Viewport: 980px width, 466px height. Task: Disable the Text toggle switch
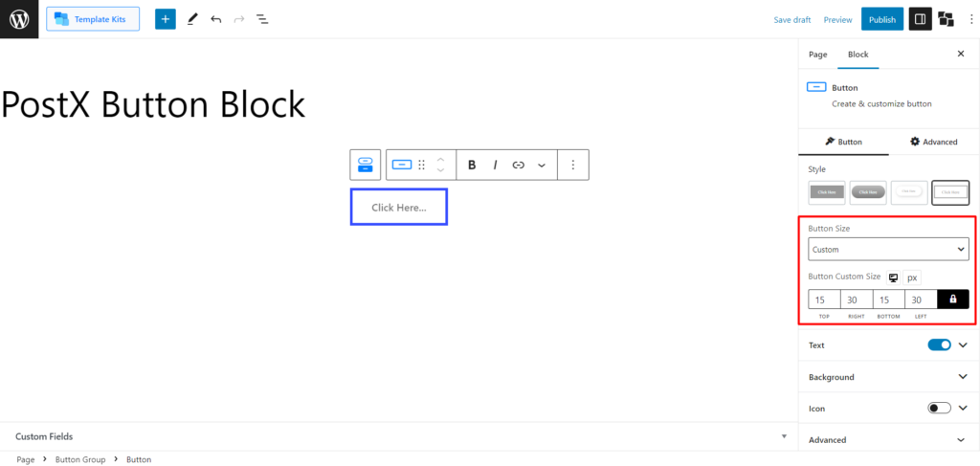click(940, 344)
